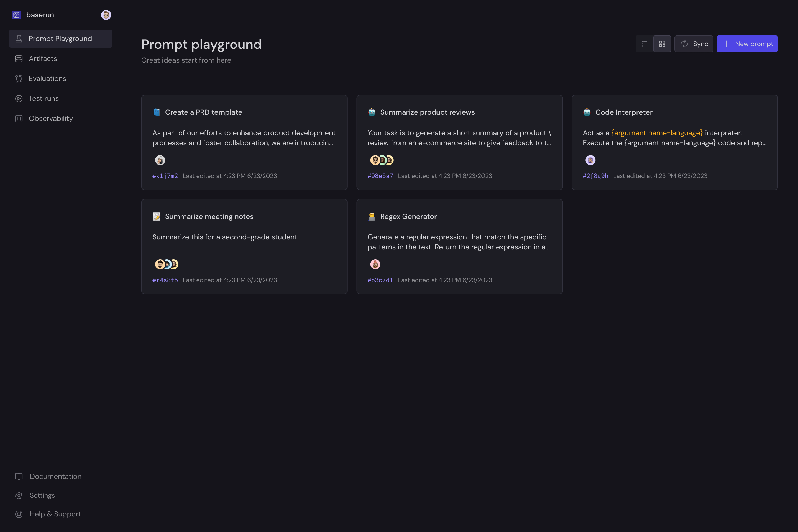The width and height of the screenshot is (798, 532).
Task: Click the Sync button
Action: [694, 44]
